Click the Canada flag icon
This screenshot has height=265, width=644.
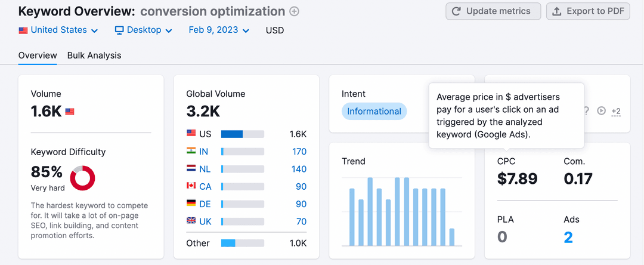pos(191,186)
